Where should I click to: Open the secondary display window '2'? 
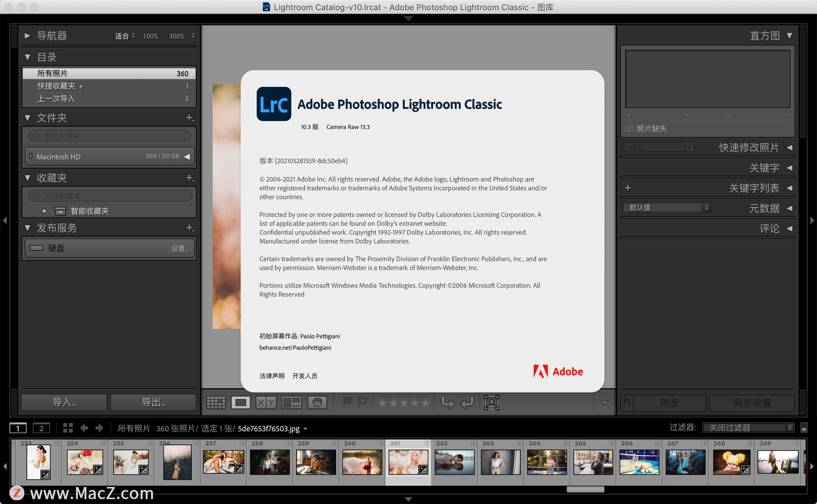click(x=41, y=428)
